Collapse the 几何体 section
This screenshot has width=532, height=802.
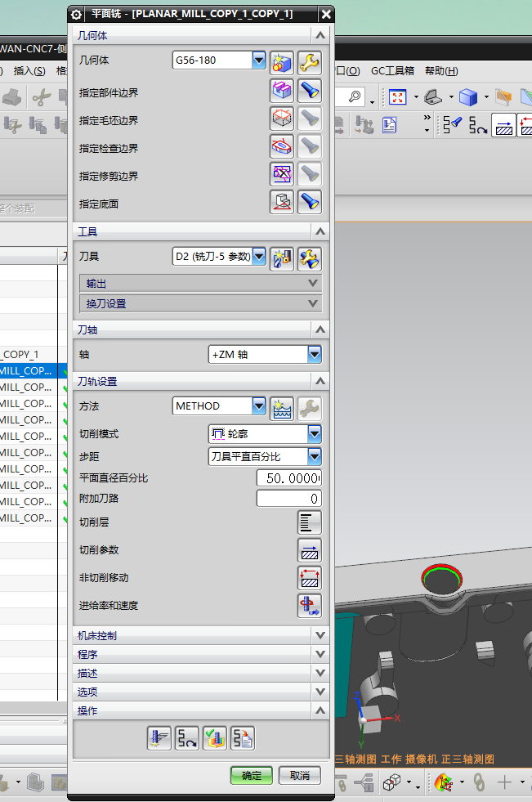pos(320,35)
